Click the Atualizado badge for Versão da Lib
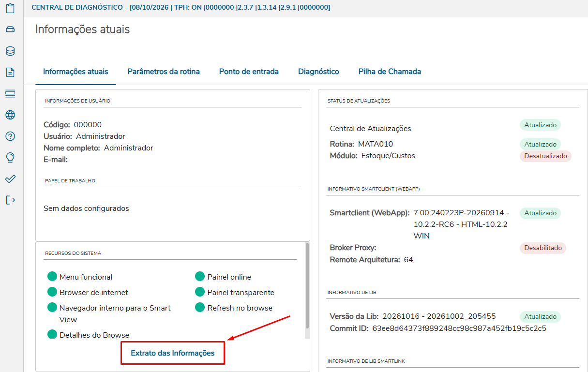Image resolution: width=588 pixels, height=372 pixels. point(540,316)
